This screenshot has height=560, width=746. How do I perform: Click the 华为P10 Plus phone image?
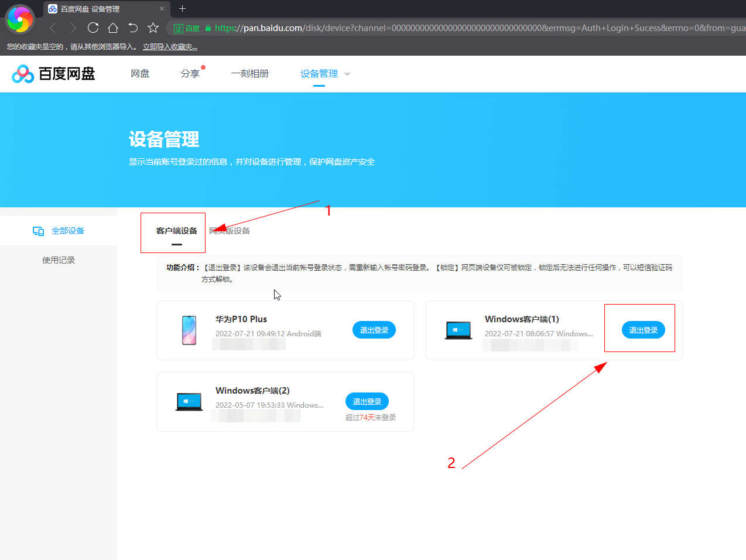(189, 330)
